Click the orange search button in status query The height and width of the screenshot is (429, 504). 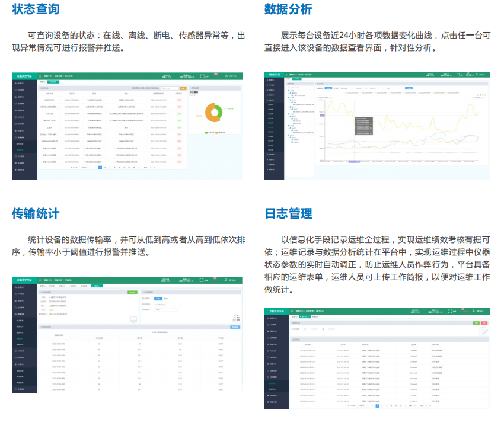(183, 88)
